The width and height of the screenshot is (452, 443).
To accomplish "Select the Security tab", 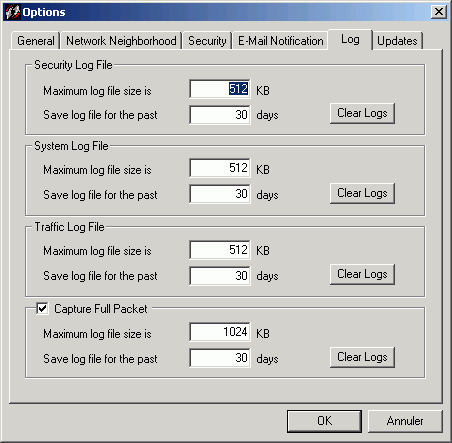I will (207, 41).
